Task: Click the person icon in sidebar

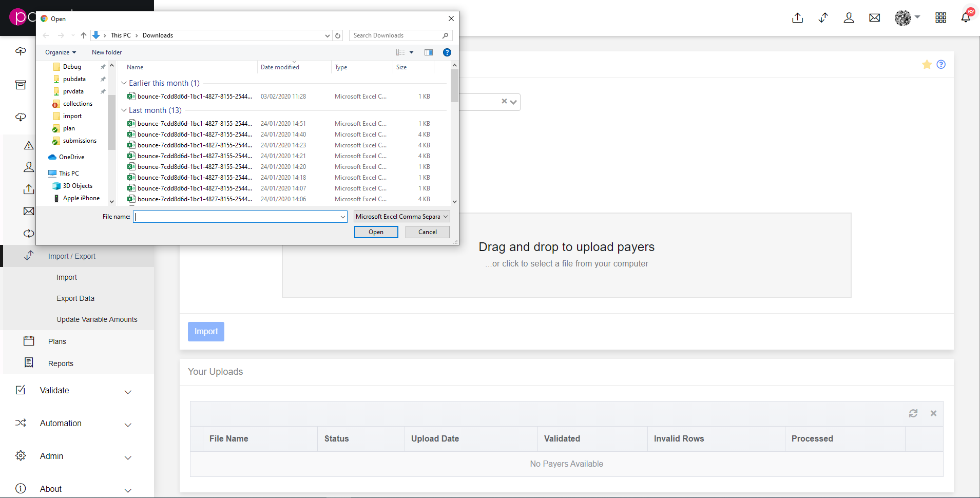Action: (29, 167)
